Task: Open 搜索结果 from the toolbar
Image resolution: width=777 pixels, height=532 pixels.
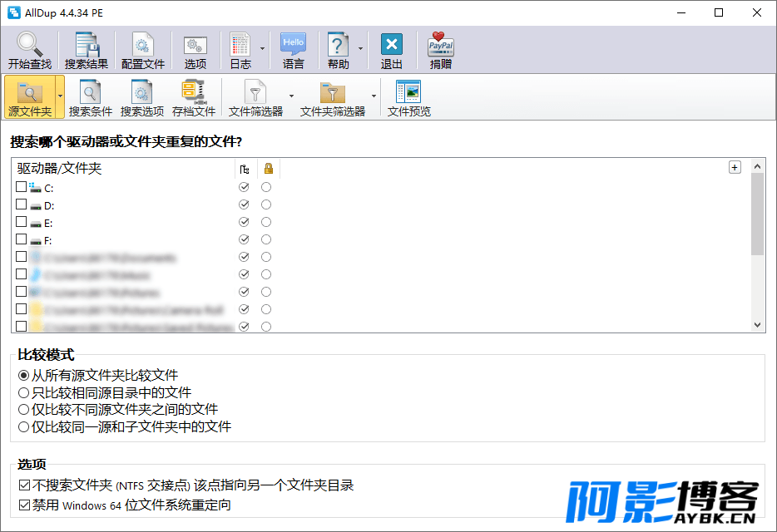Action: click(x=87, y=45)
